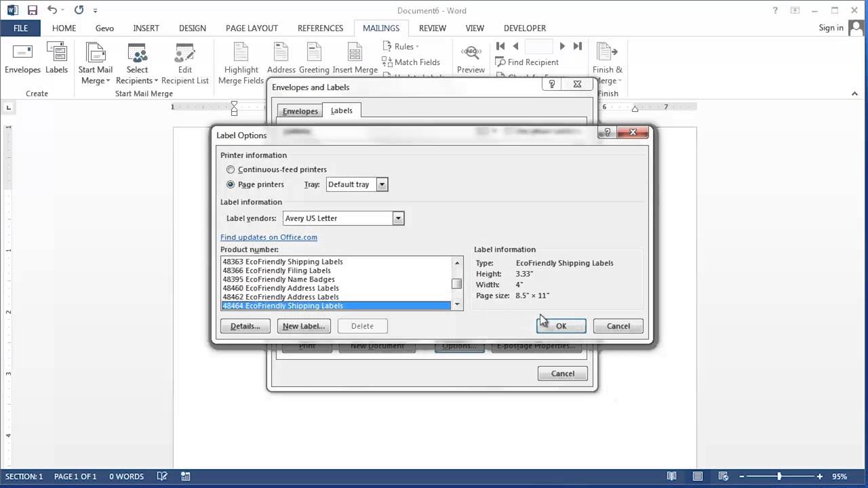Viewport: 868px width, 488px height.
Task: Go to first record arrow in ribbon
Action: 500,46
